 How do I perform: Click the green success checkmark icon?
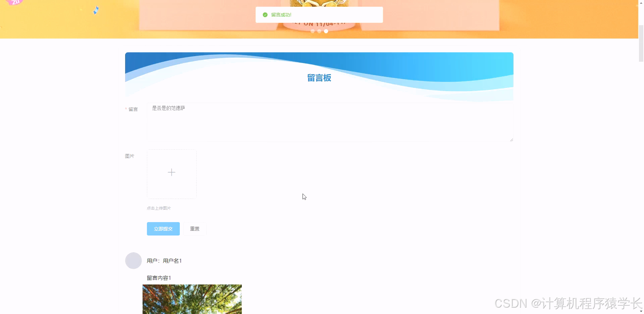tap(265, 15)
